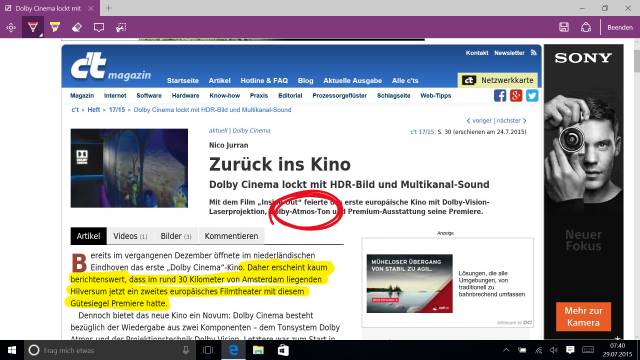Click the 17/15 breadcrumb link

[x=117, y=110]
